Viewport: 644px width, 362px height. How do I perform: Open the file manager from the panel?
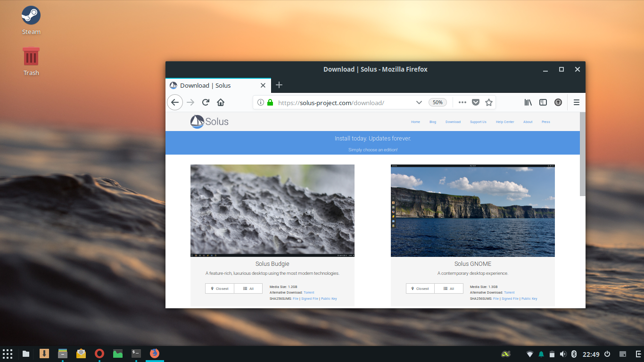pos(26,354)
